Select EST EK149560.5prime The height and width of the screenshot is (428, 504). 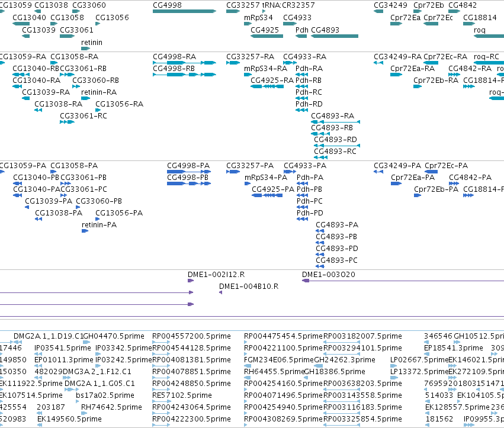point(69,419)
